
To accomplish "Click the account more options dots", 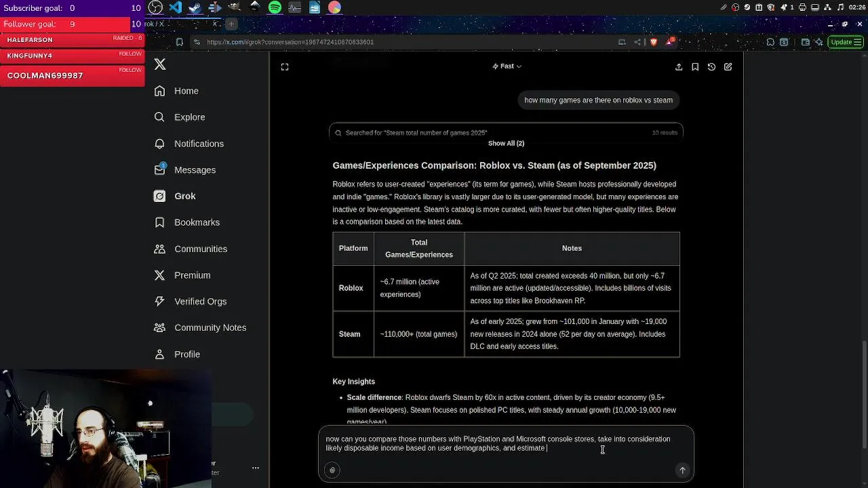I will coord(256,468).
